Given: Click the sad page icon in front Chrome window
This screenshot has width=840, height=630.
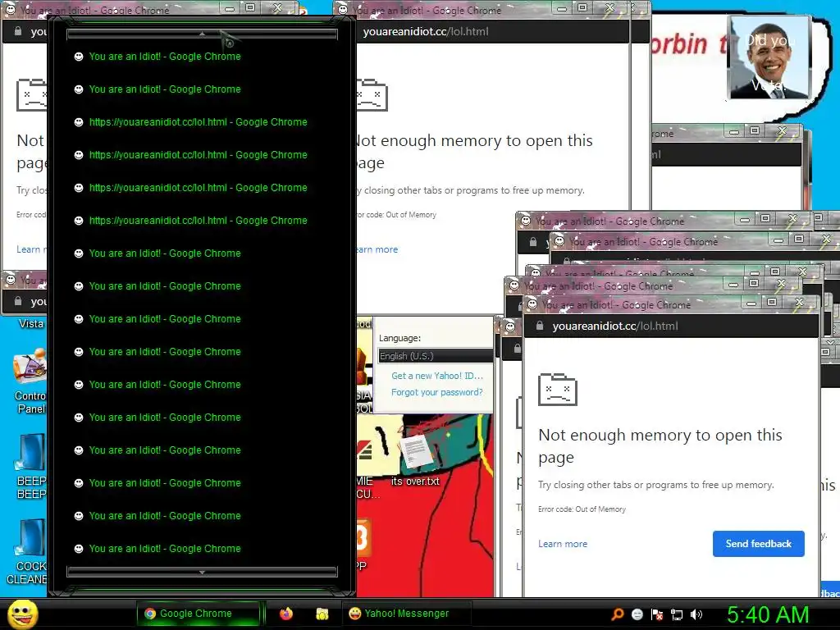Looking at the screenshot, I should click(x=557, y=390).
